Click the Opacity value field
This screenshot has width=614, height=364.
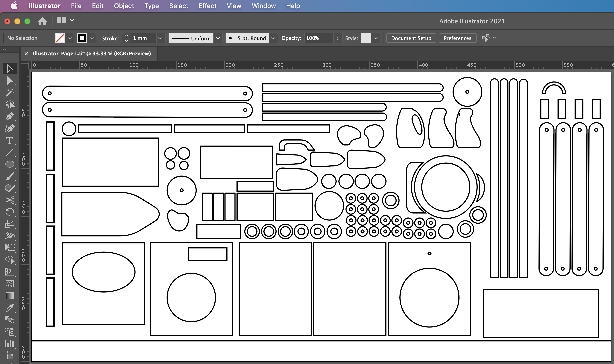[318, 38]
